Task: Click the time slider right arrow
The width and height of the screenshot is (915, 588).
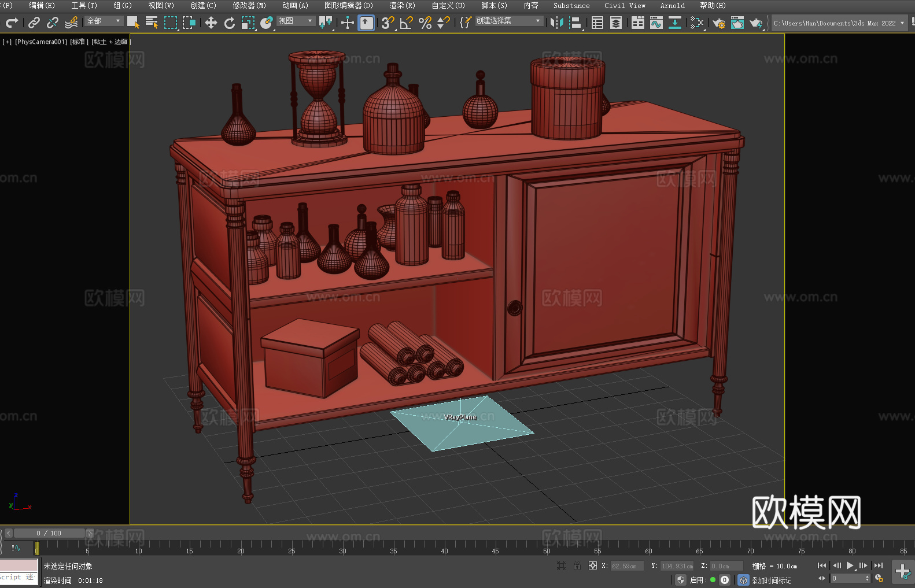Action: [x=90, y=533]
